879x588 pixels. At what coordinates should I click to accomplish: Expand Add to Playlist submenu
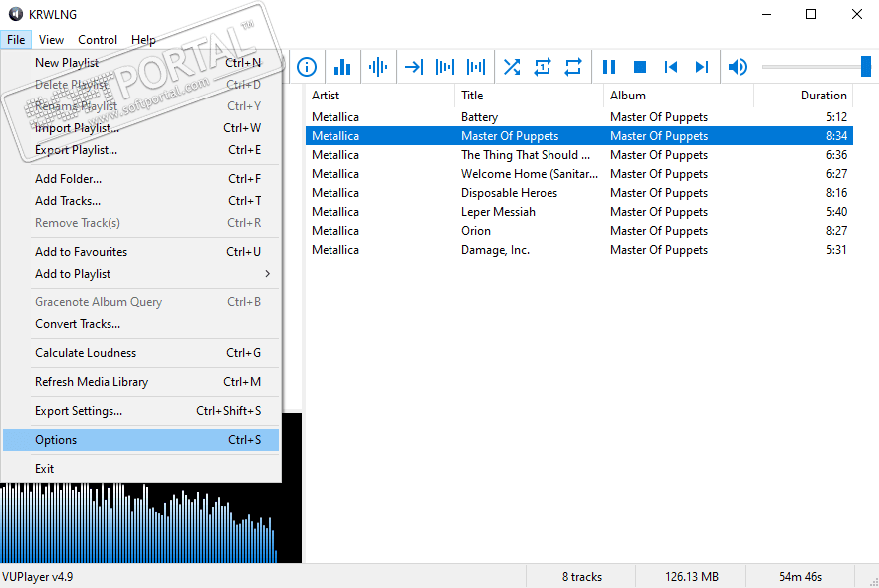click(x=140, y=274)
